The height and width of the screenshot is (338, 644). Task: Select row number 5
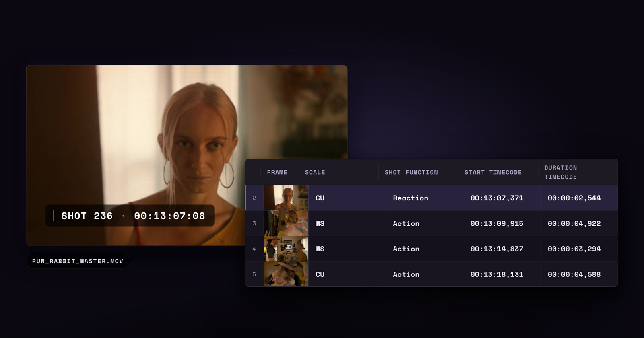pos(254,274)
